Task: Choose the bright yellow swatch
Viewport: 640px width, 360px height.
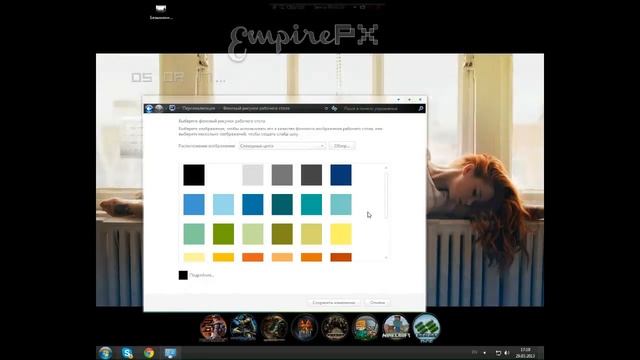Action: 341,234
